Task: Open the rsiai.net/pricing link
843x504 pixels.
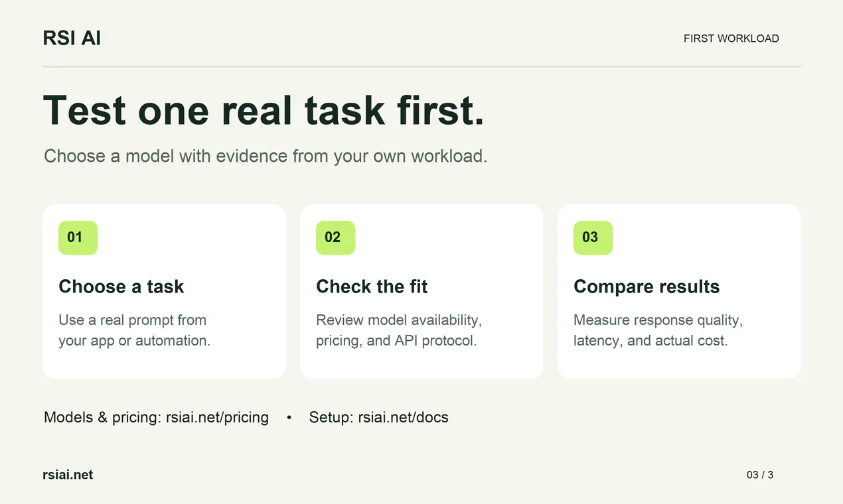Action: (x=217, y=418)
